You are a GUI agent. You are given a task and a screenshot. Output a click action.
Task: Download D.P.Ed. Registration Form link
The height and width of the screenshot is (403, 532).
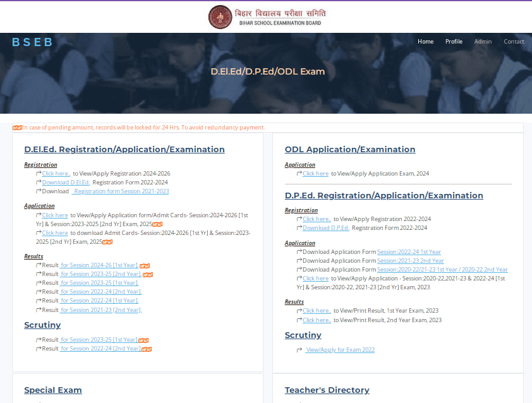[326, 228]
